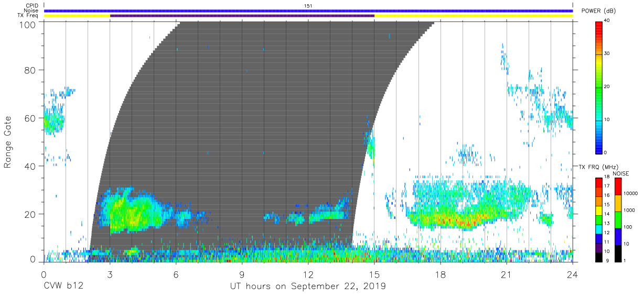Click the Noise label above the plot

click(31, 10)
